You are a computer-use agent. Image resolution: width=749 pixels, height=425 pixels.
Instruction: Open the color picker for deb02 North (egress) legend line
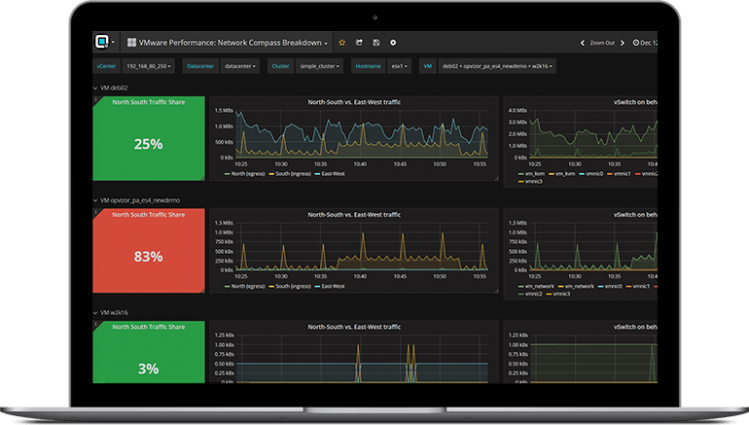(x=227, y=174)
